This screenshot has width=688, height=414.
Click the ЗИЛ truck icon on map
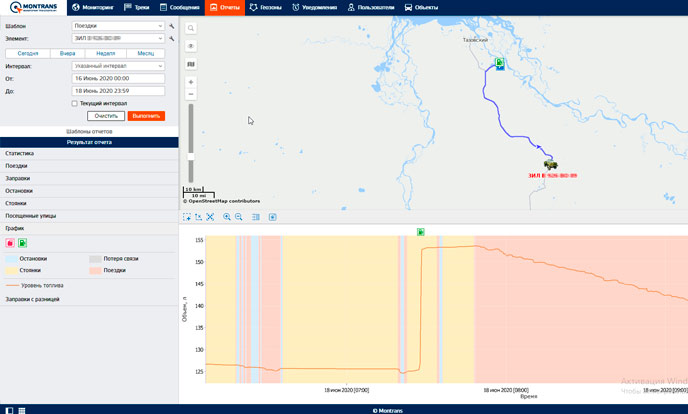550,164
